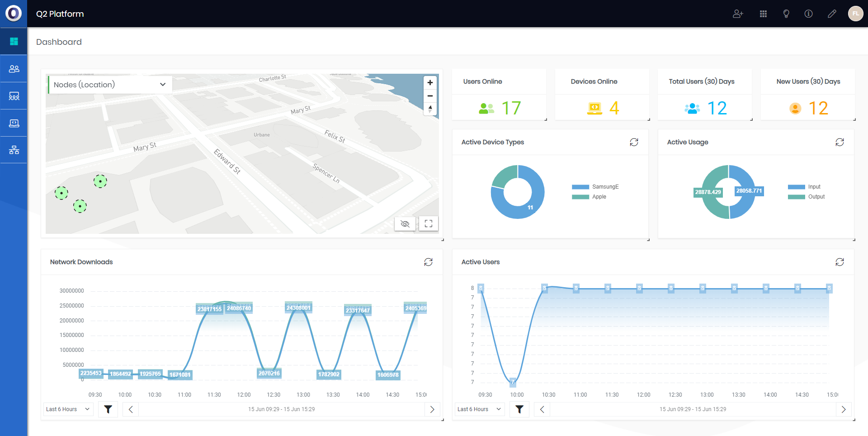Click the Total Users (30) Days card value
This screenshot has width=868, height=436.
coord(717,108)
